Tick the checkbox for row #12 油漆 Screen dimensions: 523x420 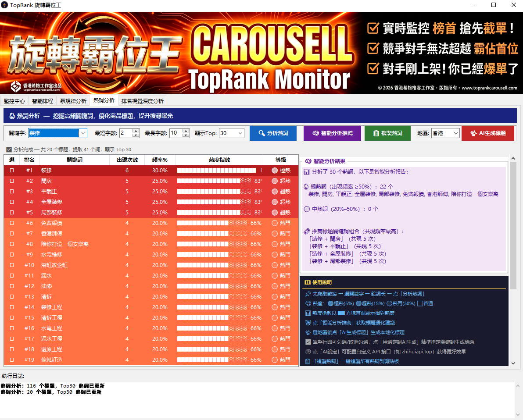(x=12, y=286)
